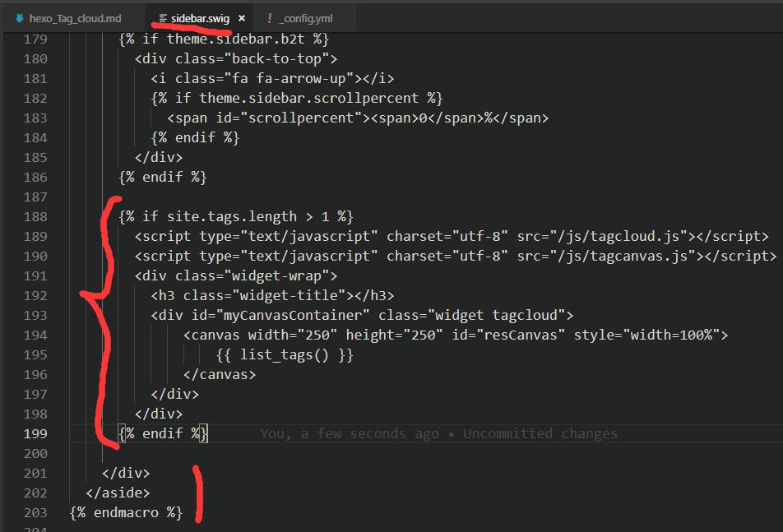Viewport: 783px width, 532px height.
Task: Click the sidebar.swig file type icon
Action: click(163, 18)
